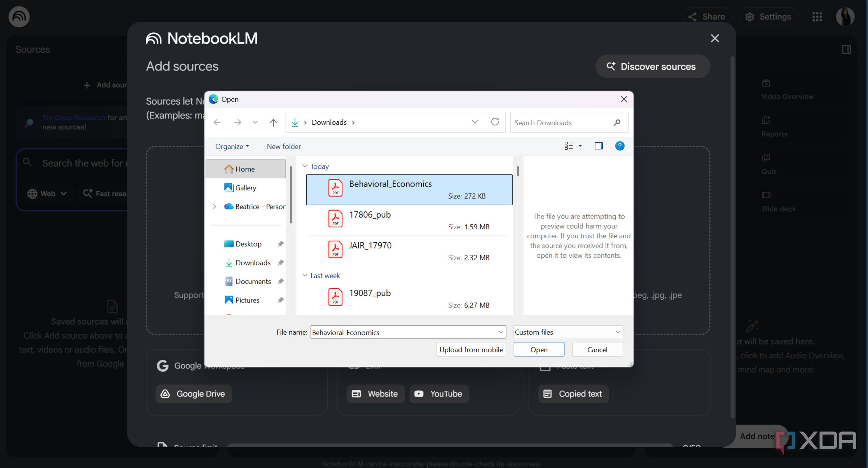The height and width of the screenshot is (468, 868).
Task: Collapse the Last week group
Action: (x=305, y=275)
